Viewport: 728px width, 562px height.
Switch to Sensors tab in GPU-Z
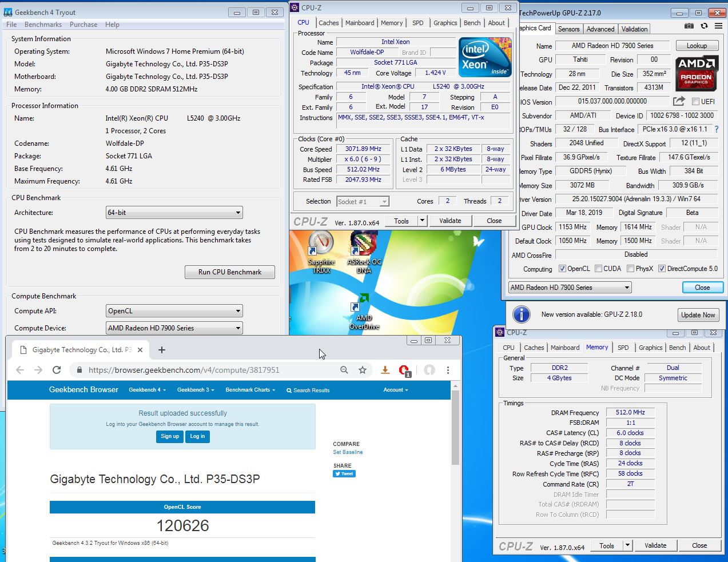(x=569, y=29)
